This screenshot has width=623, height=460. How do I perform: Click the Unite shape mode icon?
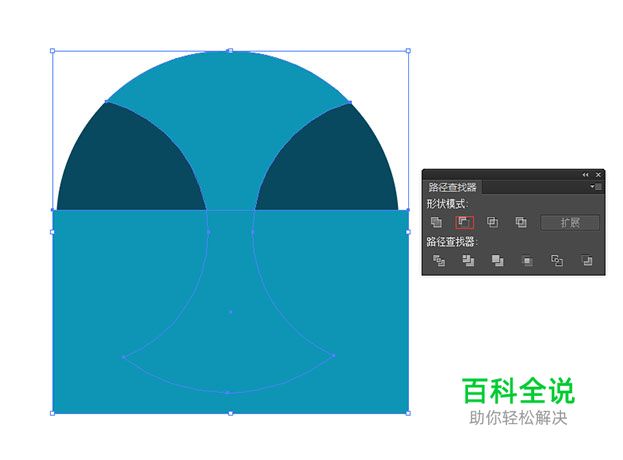[436, 222]
